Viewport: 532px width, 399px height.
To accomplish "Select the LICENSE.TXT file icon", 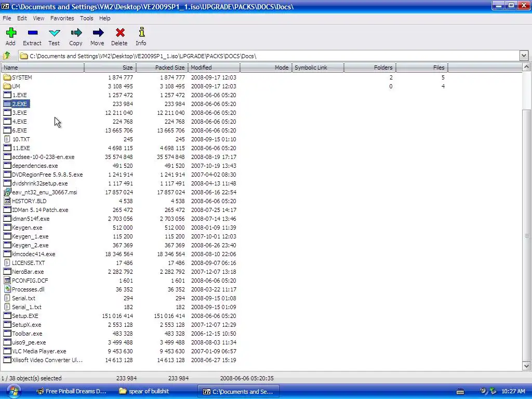I will (7, 262).
